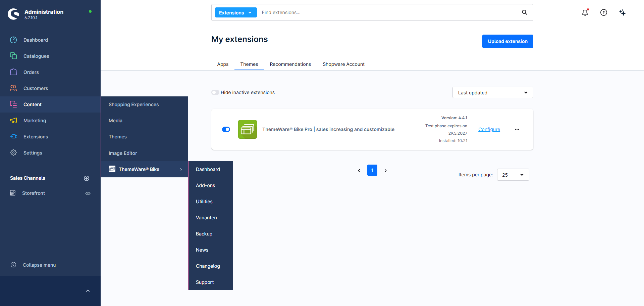The height and width of the screenshot is (306, 644).
Task: Deactivate the ThemeWare Bike Pro extension
Action: click(x=226, y=129)
